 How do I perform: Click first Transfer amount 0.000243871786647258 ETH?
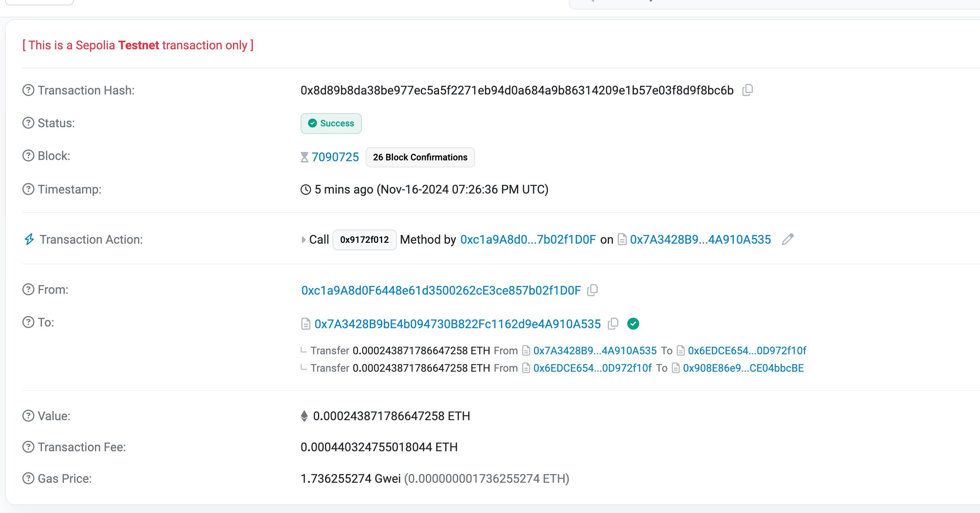pos(421,351)
